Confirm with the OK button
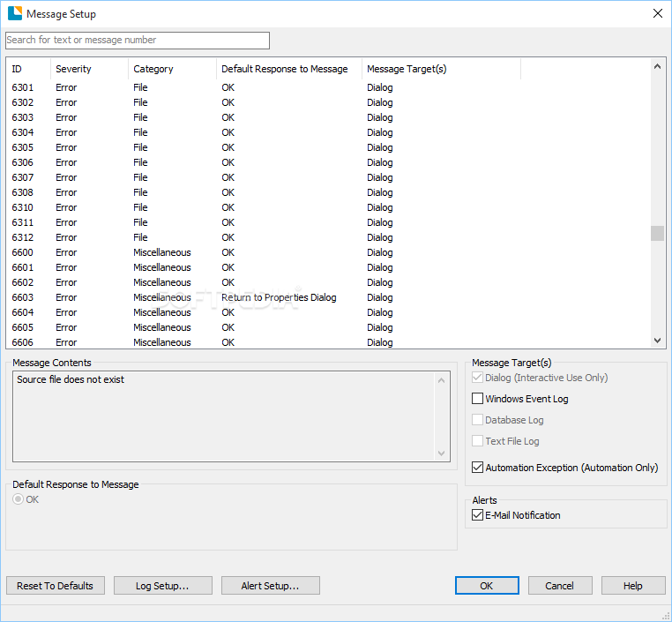This screenshot has height=622, width=672. pyautogui.click(x=487, y=586)
